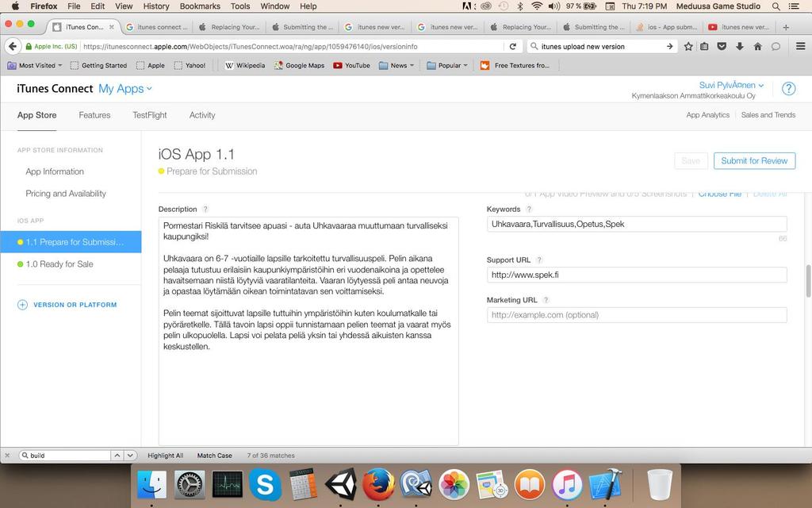Select 1.0 Ready for Sale version
Viewport: 812px width, 508px height.
point(59,264)
